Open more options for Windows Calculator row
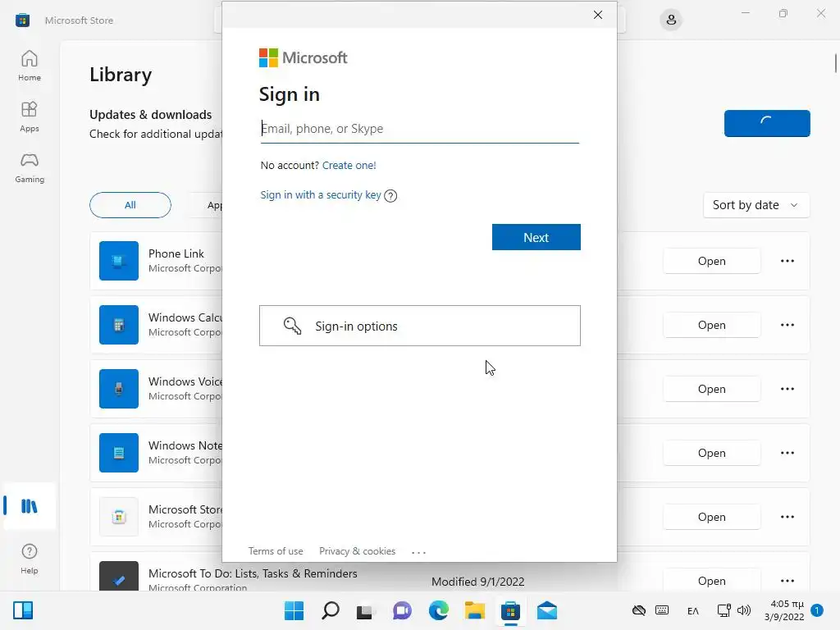Screen dimensions: 840x630 tap(787, 325)
